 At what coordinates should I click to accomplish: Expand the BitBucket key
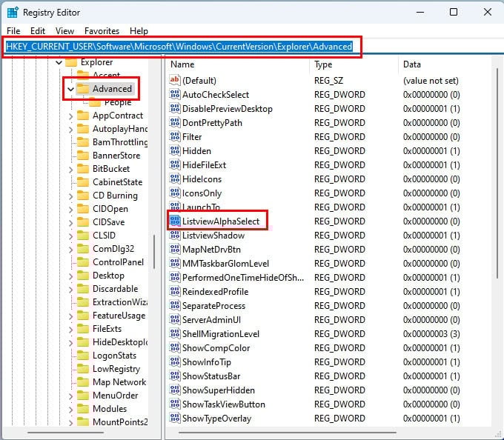point(70,169)
